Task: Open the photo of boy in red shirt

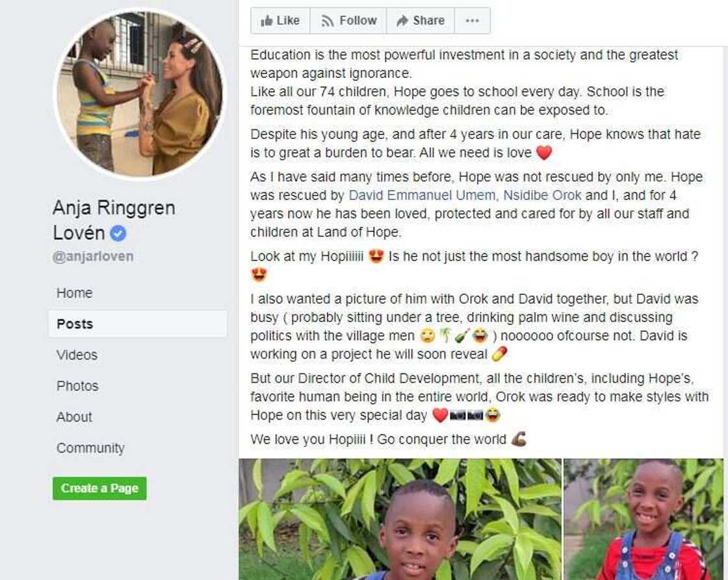Action: coord(643,519)
